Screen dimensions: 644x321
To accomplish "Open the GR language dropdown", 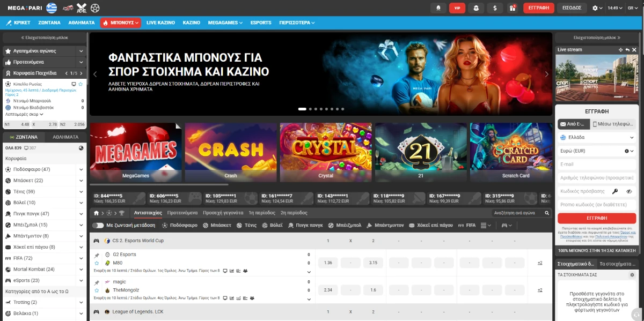I will pos(633,8).
